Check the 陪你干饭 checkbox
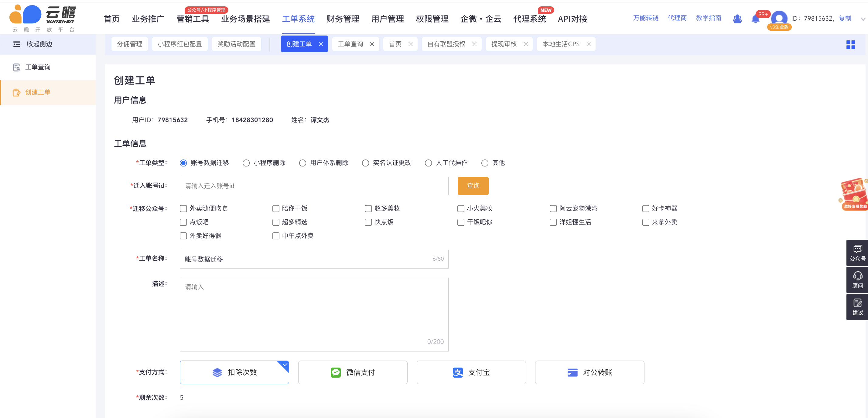868x418 pixels. [276, 209]
